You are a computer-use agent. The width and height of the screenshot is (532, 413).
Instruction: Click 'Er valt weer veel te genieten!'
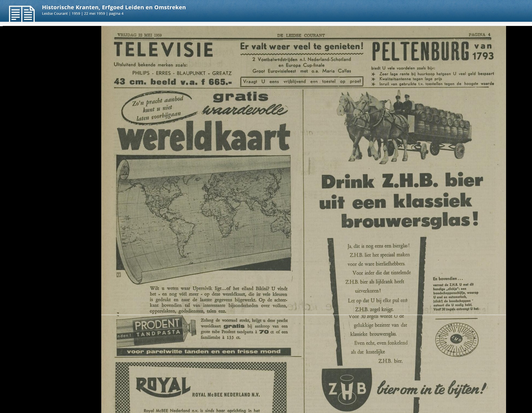[x=302, y=46]
